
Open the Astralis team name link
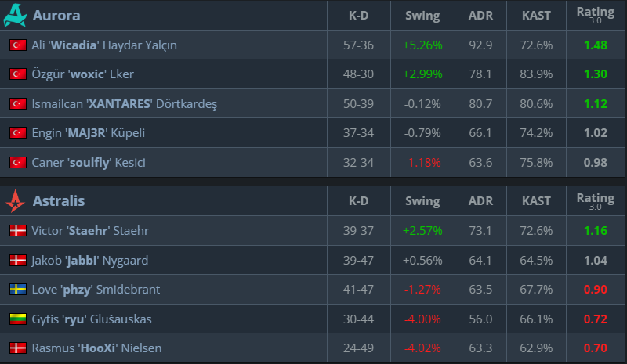coord(59,201)
